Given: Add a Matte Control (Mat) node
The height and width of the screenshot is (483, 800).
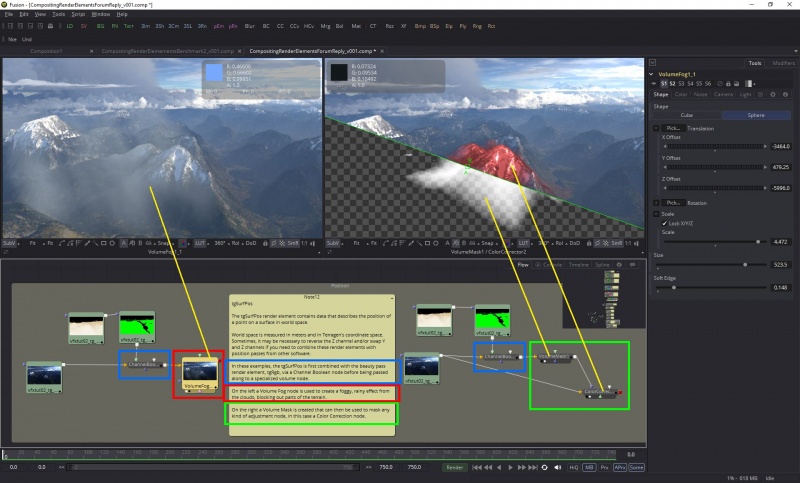Looking at the screenshot, I should 356,26.
